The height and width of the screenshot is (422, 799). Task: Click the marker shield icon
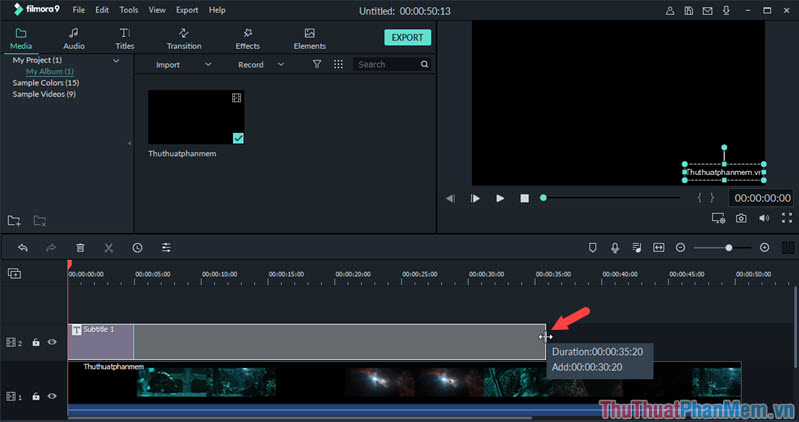(593, 248)
